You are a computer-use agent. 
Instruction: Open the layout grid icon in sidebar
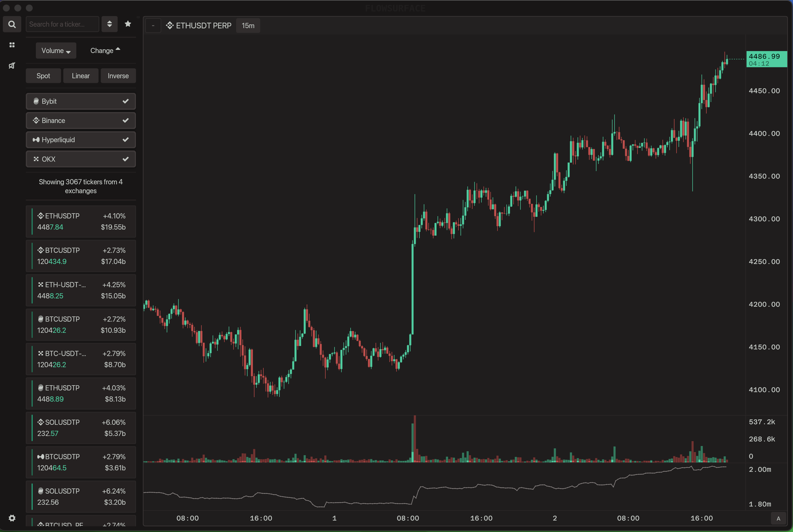pyautogui.click(x=12, y=45)
